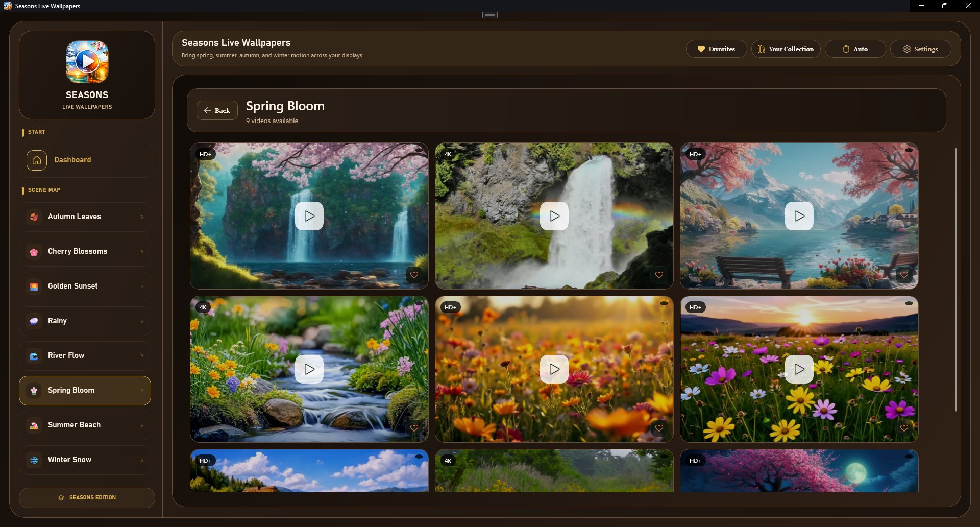Open the Your Collection library

coord(786,49)
